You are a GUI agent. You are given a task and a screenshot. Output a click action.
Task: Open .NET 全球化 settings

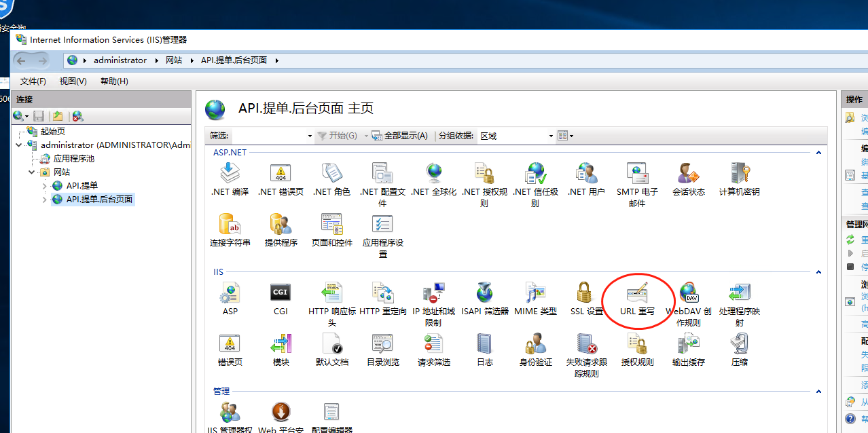433,179
